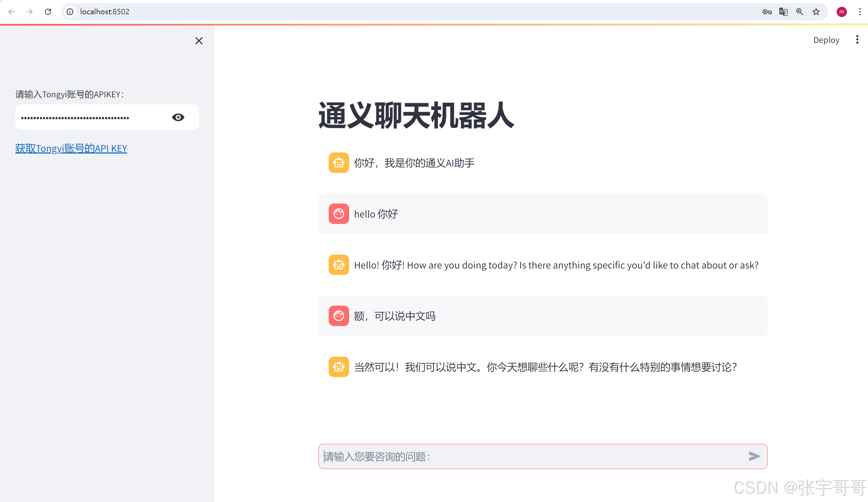Image resolution: width=868 pixels, height=502 pixels.
Task: Open the 获取Tongyi账号的API KEY link
Action: click(71, 148)
